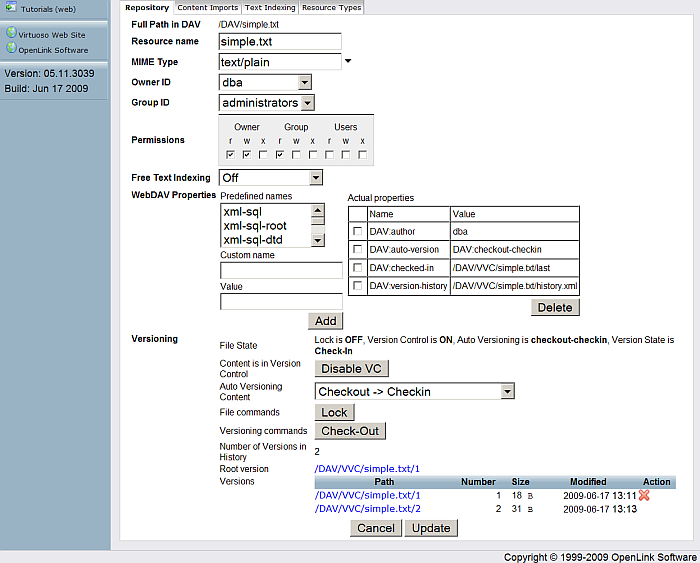
Task: Click the Disable VC button
Action: click(x=354, y=369)
